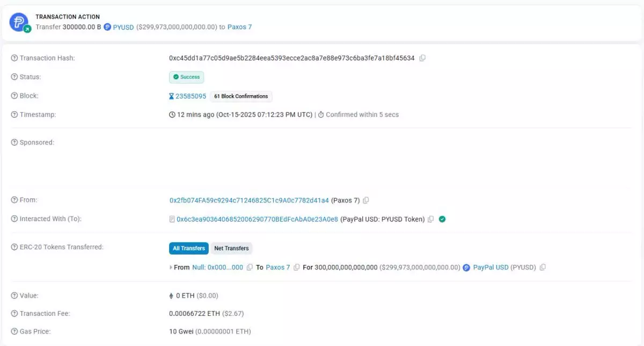Click the green verified checkmark badge
This screenshot has height=346, width=644.
pos(442,219)
